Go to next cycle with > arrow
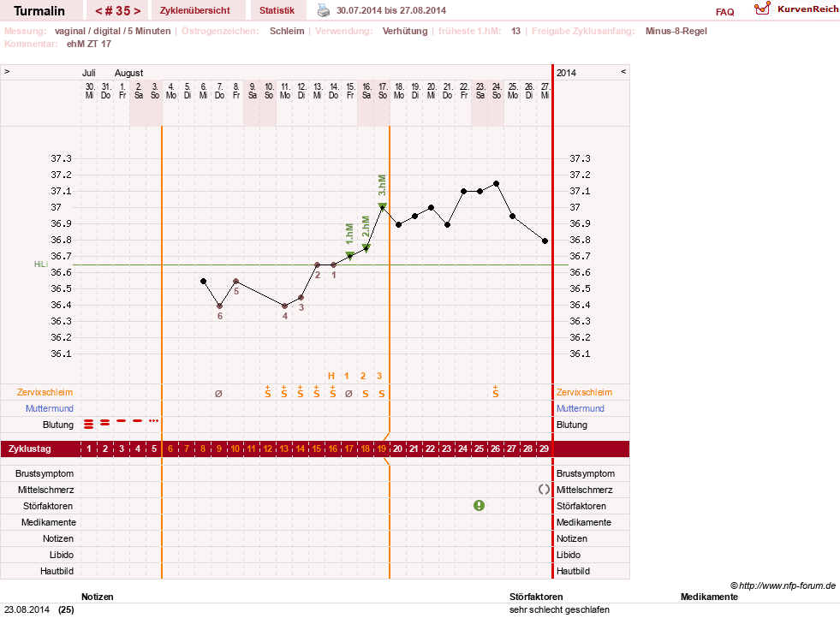 click(137, 11)
